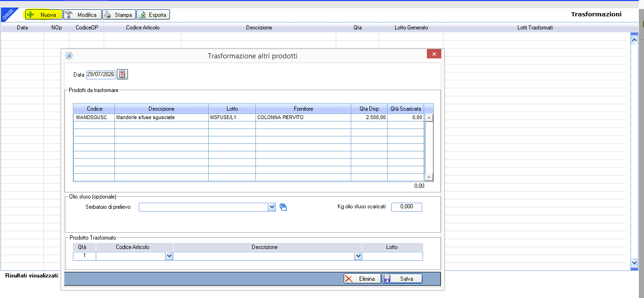Click the Lotto column header in products grid
The image size is (644, 298).
point(232,109)
